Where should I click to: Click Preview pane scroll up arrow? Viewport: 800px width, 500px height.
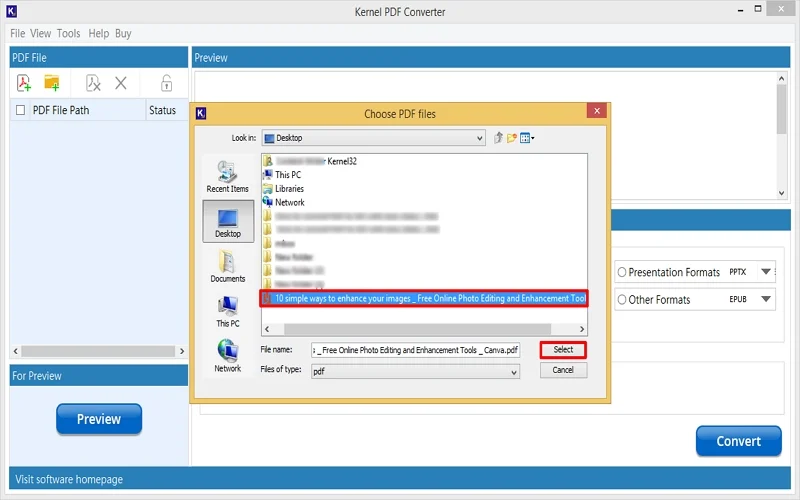(x=781, y=79)
